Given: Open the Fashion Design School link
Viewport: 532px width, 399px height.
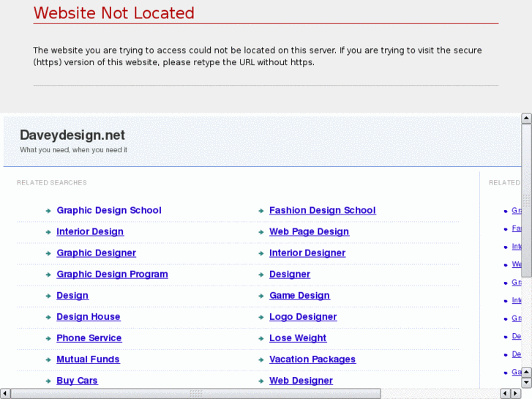Looking at the screenshot, I should click(x=322, y=211).
